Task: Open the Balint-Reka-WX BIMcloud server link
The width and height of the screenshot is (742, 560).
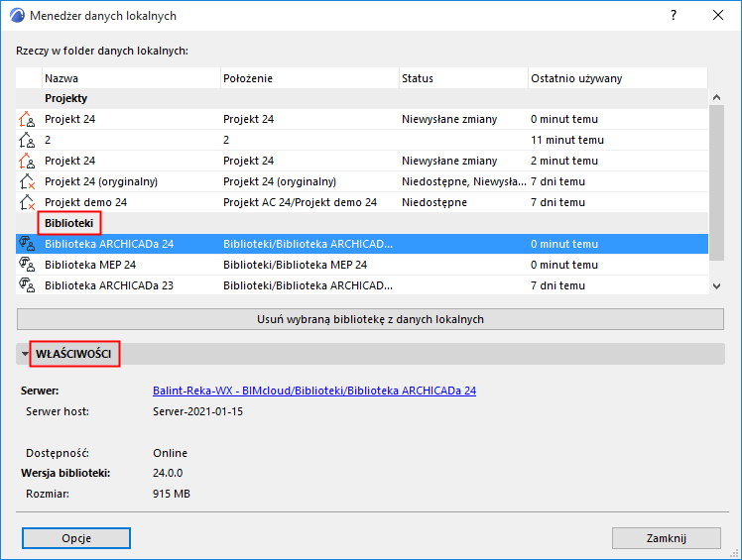Action: [x=314, y=391]
